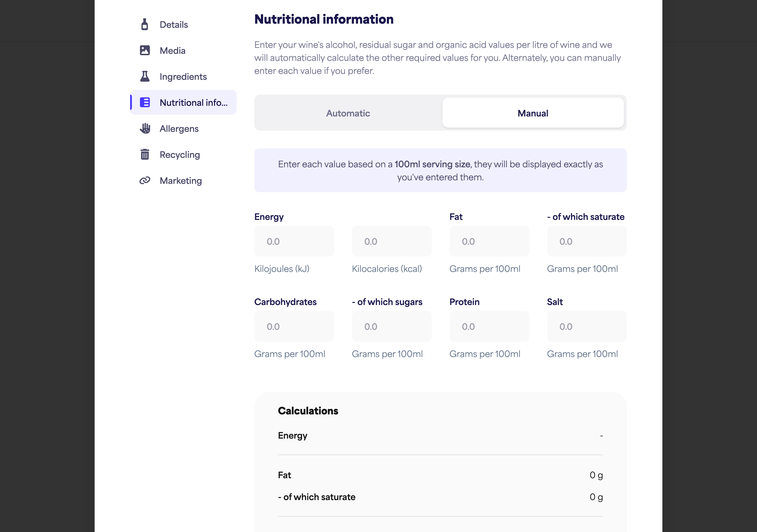Screen dimensions: 757x532
Task: Focus the Protein input field
Action: [489, 326]
